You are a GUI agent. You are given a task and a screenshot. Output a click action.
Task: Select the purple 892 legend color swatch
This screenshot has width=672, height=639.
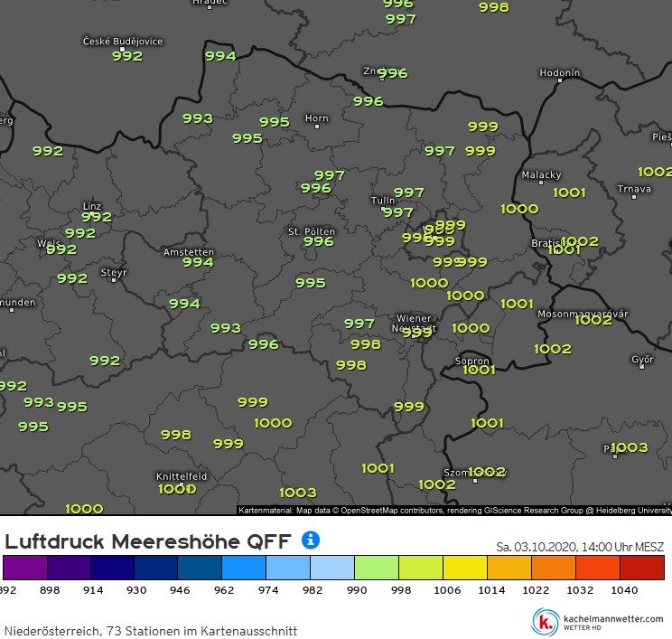24,568
